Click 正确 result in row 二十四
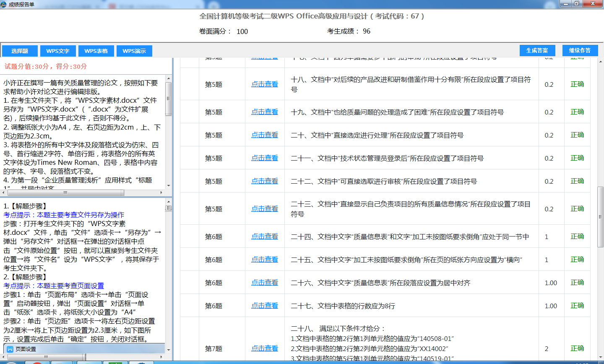Screen dimensions: 604x364 point(577,237)
